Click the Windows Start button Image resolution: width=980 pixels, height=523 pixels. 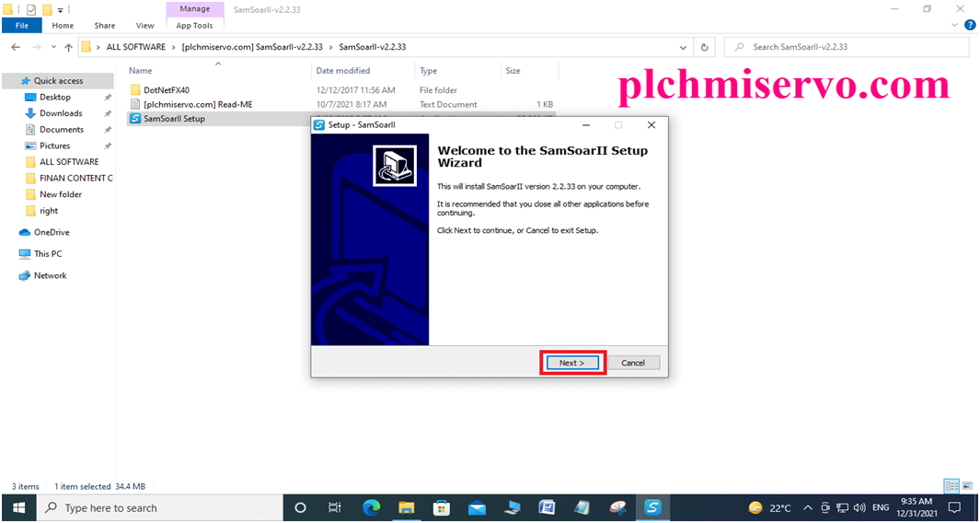[19, 507]
